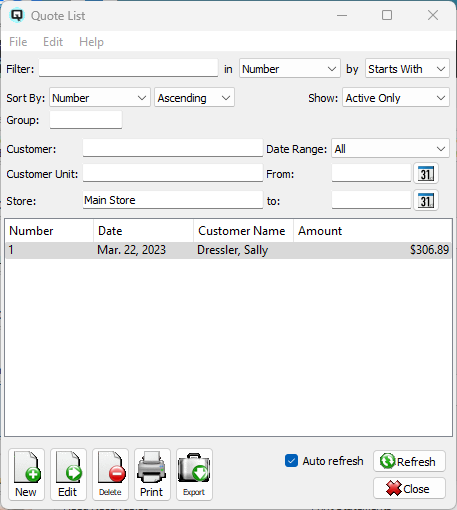
Task: Click the Quote List app icon in title bar
Action: 17,15
